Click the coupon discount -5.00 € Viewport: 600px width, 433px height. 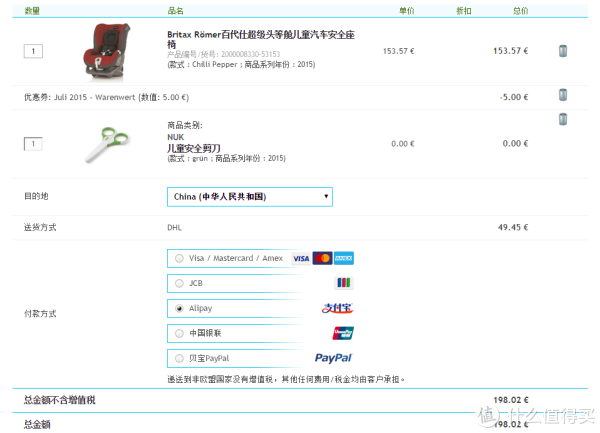click(514, 97)
